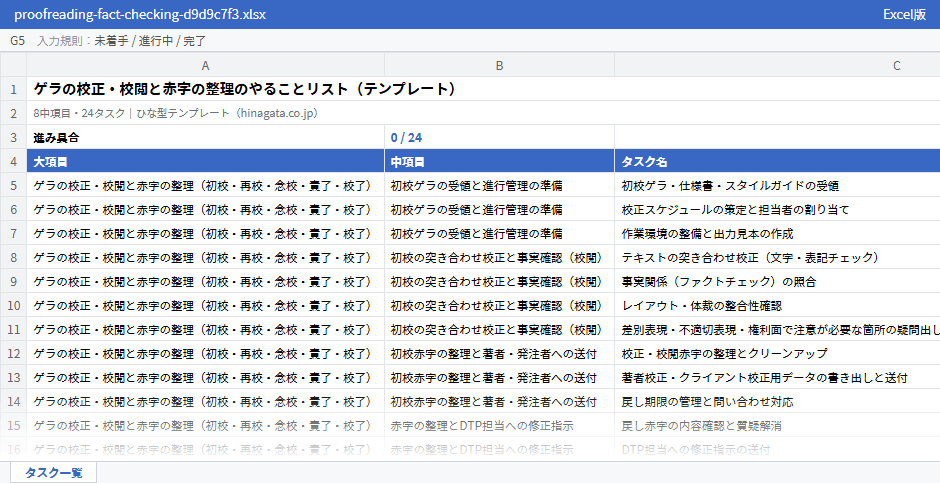Click the 進み具合 cell
Viewport: 940px width, 483px height.
click(x=206, y=137)
